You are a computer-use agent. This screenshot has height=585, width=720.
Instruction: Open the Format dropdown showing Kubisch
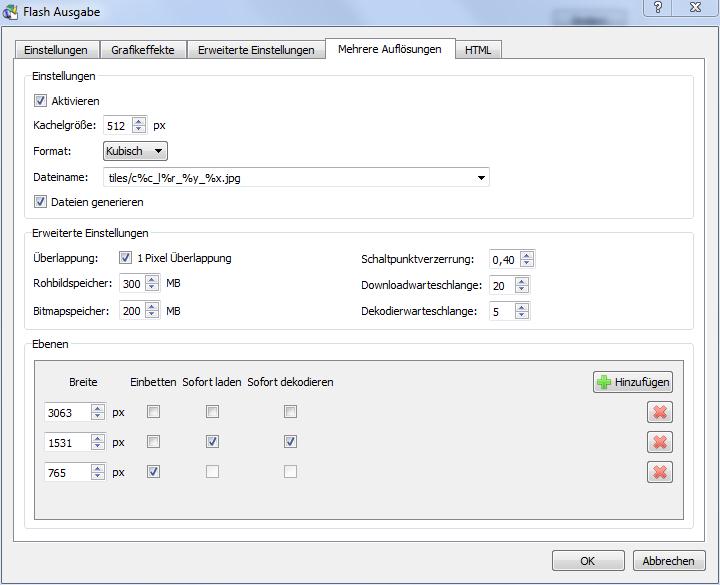(x=135, y=151)
